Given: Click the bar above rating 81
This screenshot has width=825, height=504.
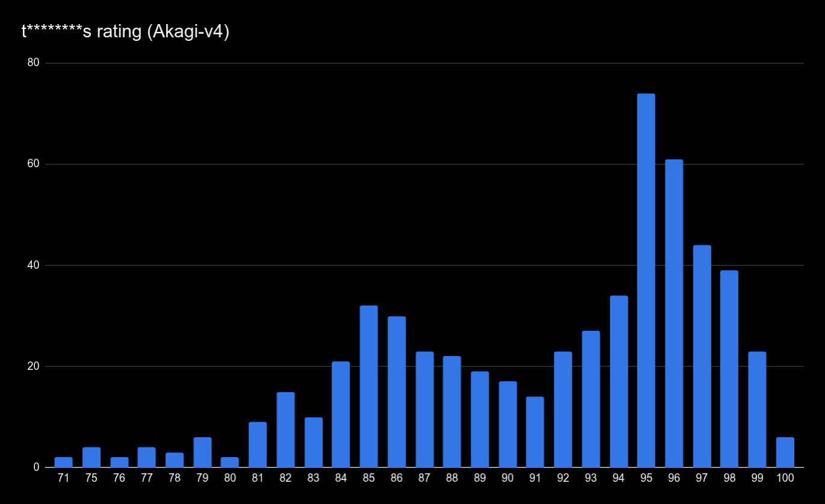Looking at the screenshot, I should 258,444.
